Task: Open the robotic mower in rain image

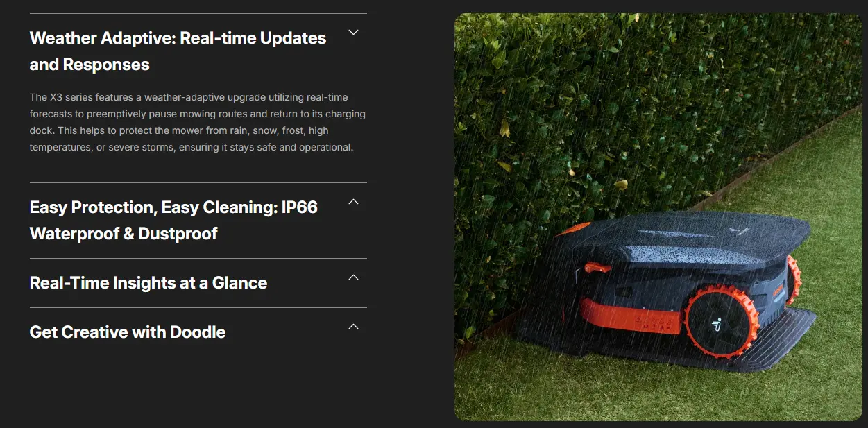Action: point(658,217)
